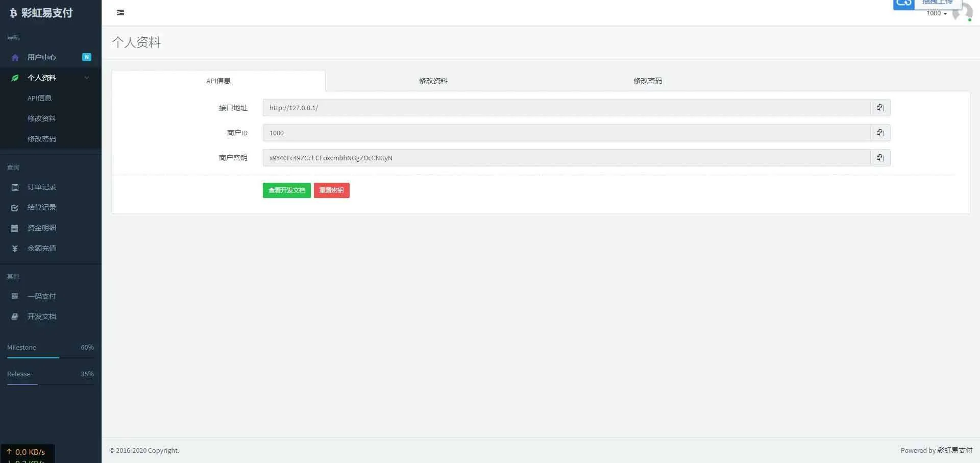The image size is (980, 463).
Task: Switch to the 修改密码 tab
Action: [x=647, y=81]
